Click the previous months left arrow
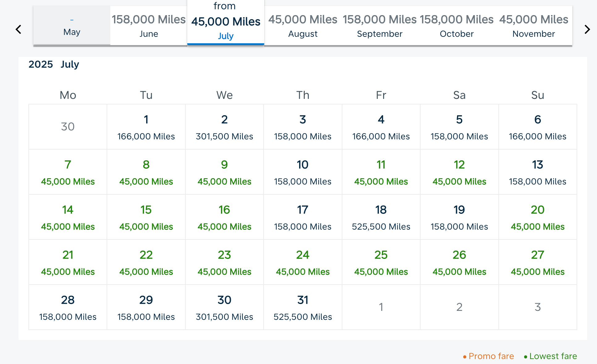The width and height of the screenshot is (597, 364). [19, 30]
